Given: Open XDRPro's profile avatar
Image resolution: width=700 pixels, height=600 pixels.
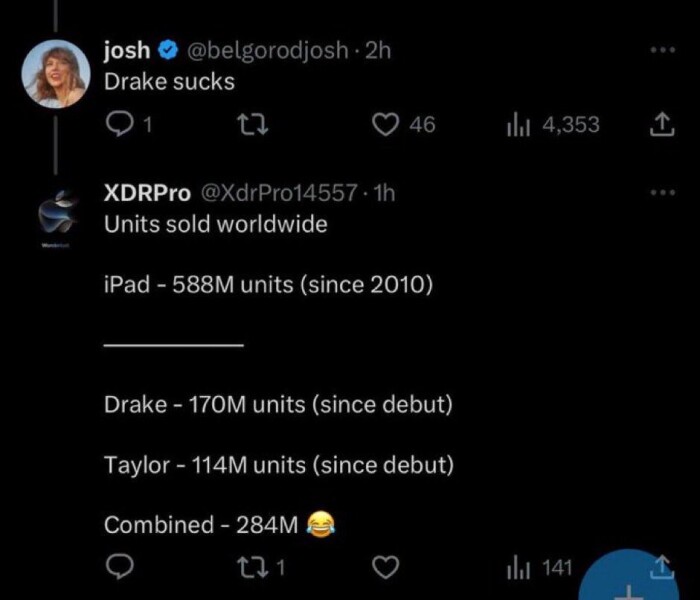Looking at the screenshot, I should pos(56,215).
